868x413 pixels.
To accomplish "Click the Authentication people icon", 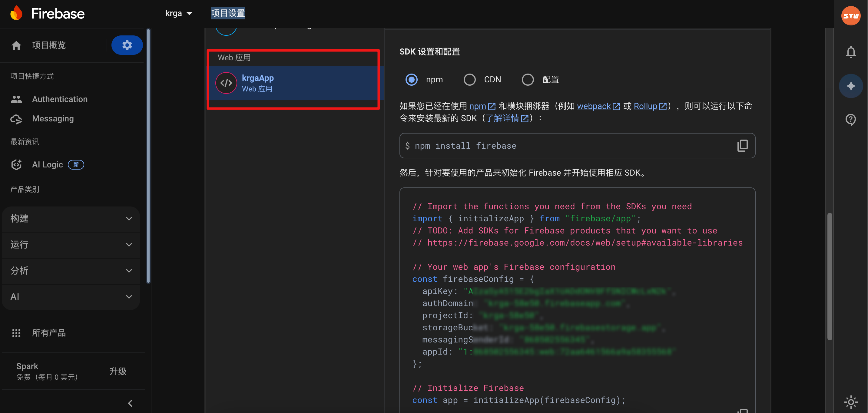I will click(x=16, y=99).
